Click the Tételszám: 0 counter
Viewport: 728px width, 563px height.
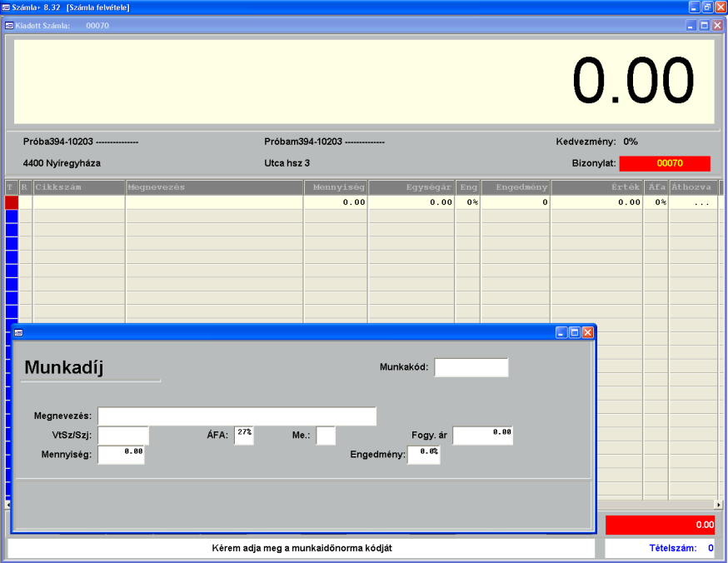[681, 548]
